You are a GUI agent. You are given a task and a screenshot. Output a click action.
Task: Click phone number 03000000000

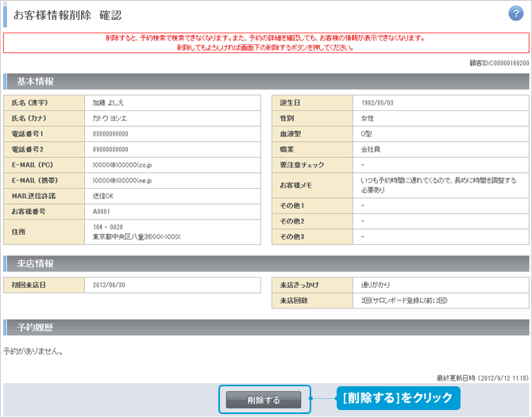click(x=110, y=134)
